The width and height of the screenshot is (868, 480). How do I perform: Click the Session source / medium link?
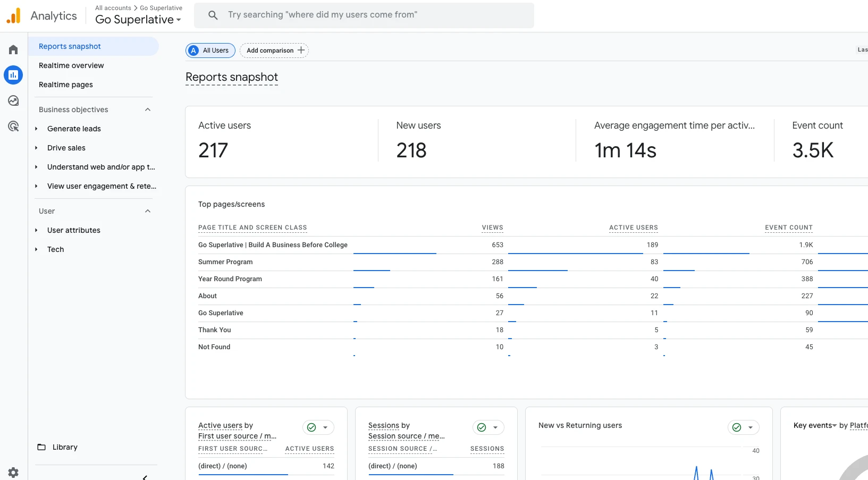tap(407, 436)
